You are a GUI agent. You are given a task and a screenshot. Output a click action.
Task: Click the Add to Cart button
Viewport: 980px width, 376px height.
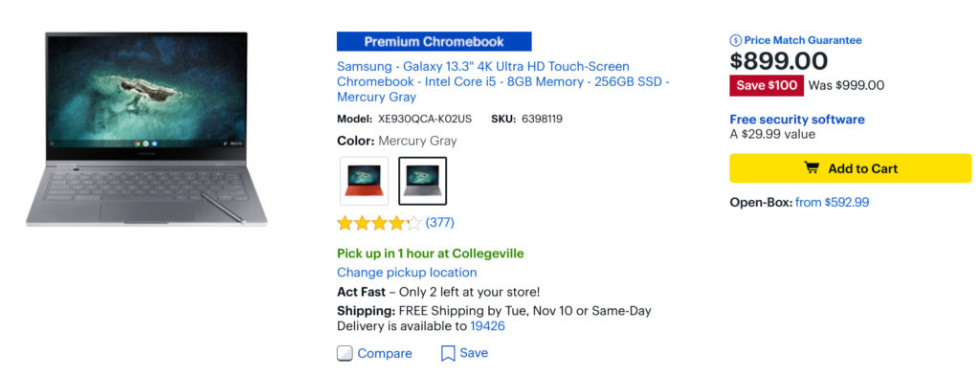point(851,168)
